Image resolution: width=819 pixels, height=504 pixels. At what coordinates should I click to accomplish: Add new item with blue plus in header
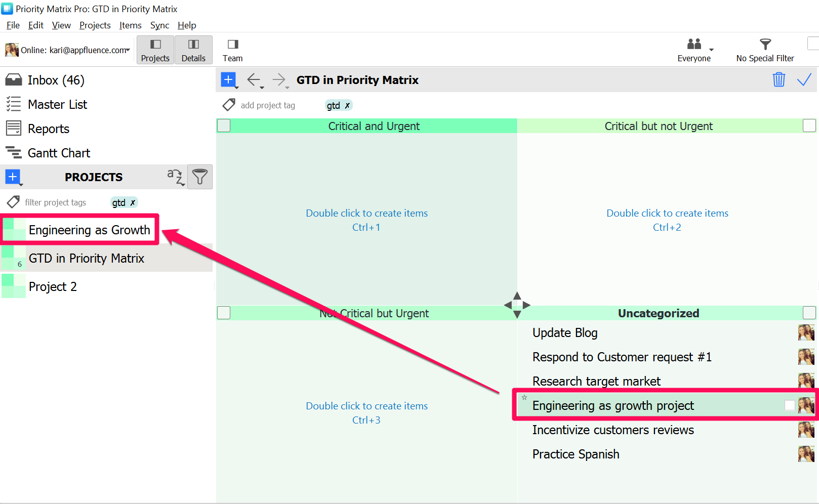tap(228, 79)
